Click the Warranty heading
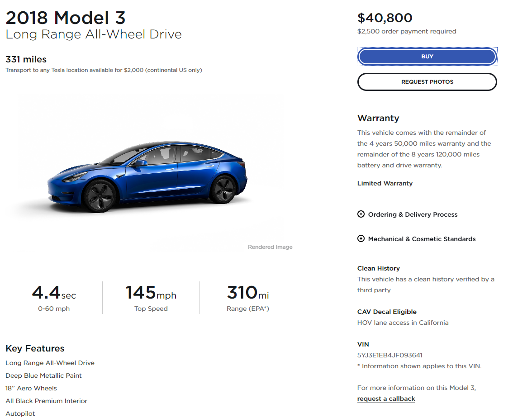This screenshot has width=532, height=418. 378,119
